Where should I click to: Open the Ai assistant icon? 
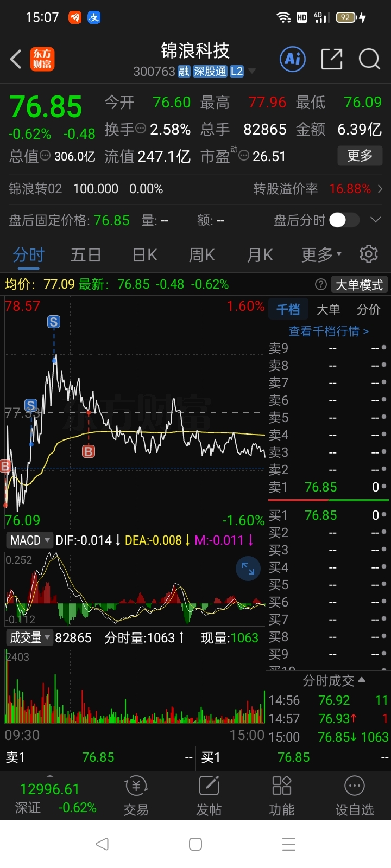(x=293, y=59)
